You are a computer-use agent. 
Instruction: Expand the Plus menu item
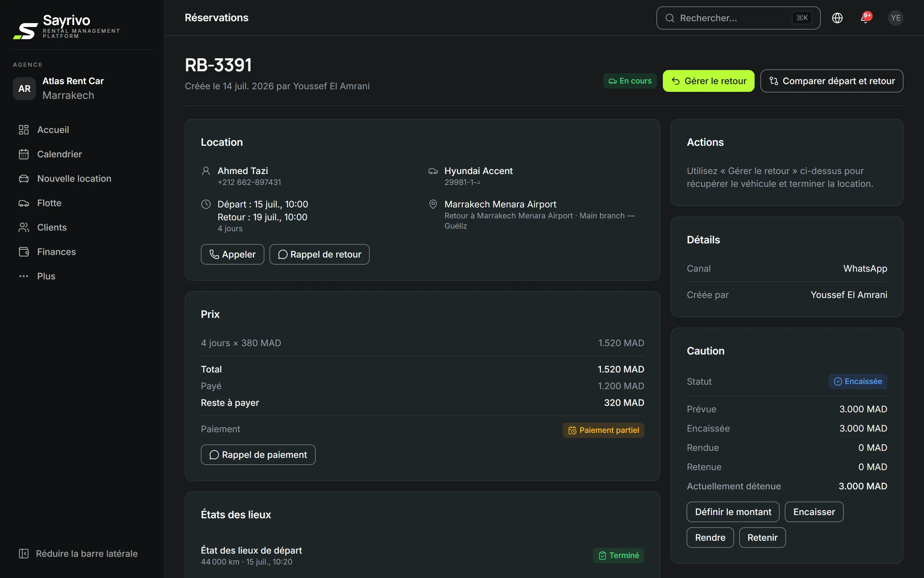tap(82, 276)
